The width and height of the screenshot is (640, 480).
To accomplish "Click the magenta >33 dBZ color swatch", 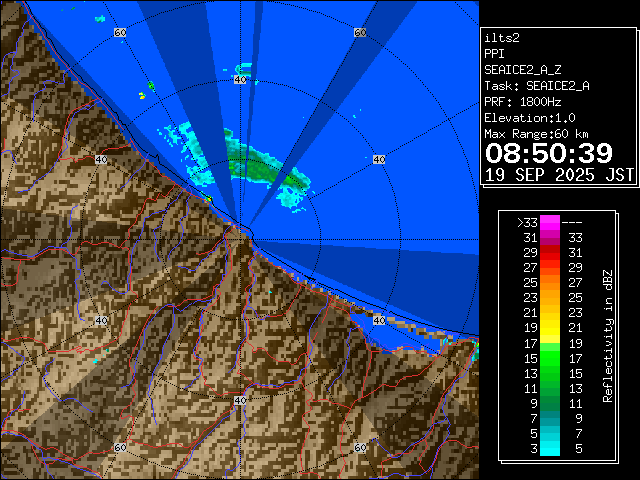I will (550, 223).
